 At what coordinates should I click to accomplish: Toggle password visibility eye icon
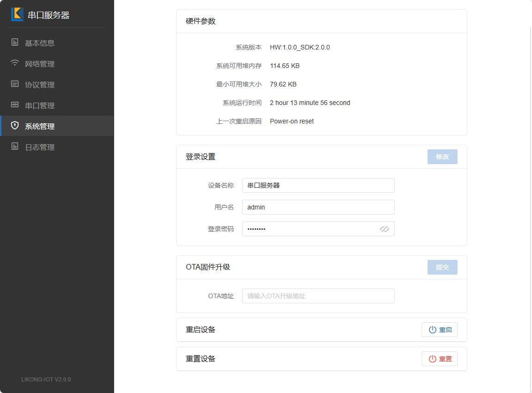(x=385, y=229)
